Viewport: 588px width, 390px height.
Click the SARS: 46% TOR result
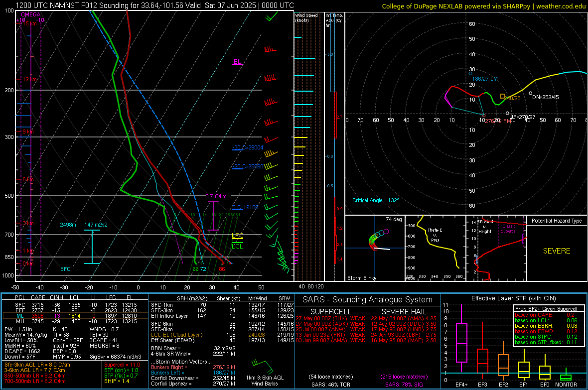(x=330, y=385)
